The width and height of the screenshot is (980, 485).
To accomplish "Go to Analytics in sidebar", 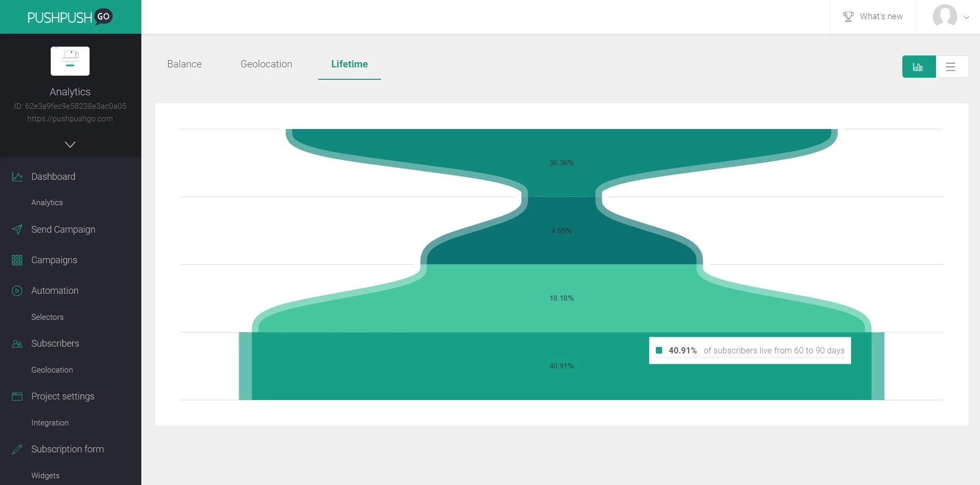I will (x=47, y=203).
